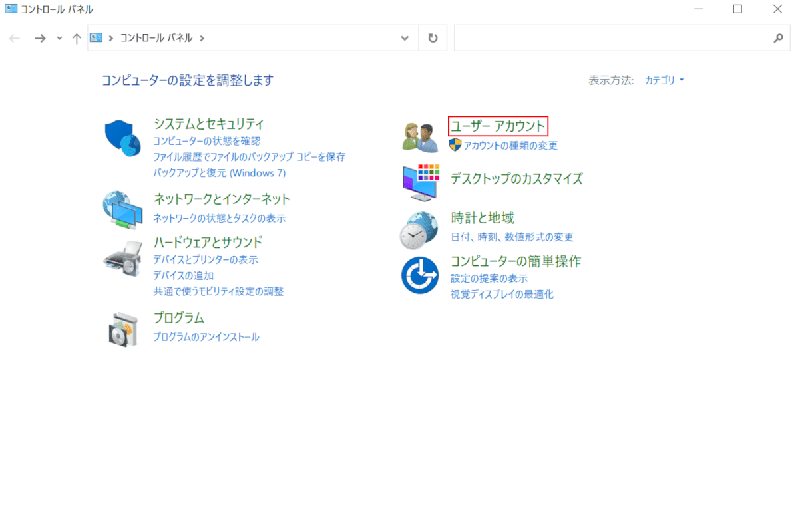
Task: Go back with the back arrow
Action: click(x=14, y=38)
